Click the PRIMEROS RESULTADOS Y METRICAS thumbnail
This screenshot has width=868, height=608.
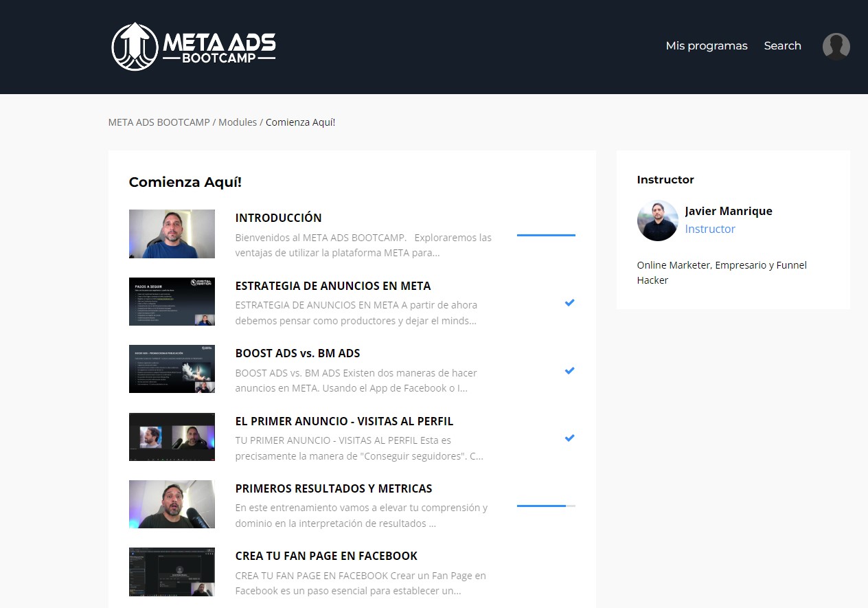[172, 504]
